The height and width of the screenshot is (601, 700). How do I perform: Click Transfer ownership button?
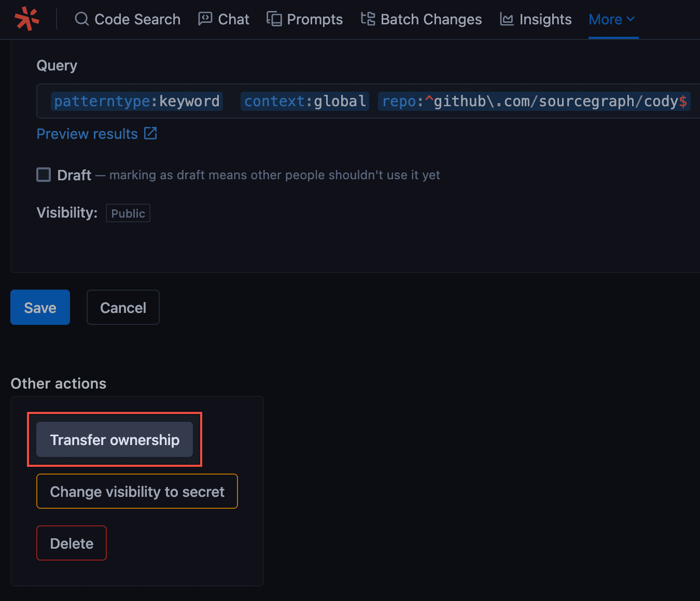point(115,439)
